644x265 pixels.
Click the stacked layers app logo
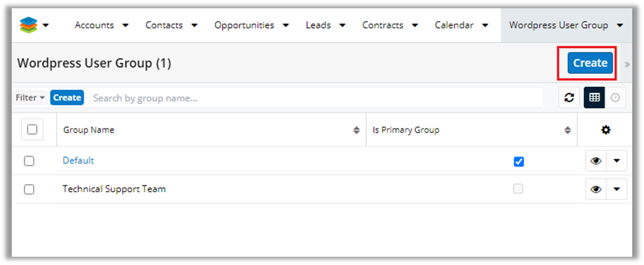click(28, 25)
